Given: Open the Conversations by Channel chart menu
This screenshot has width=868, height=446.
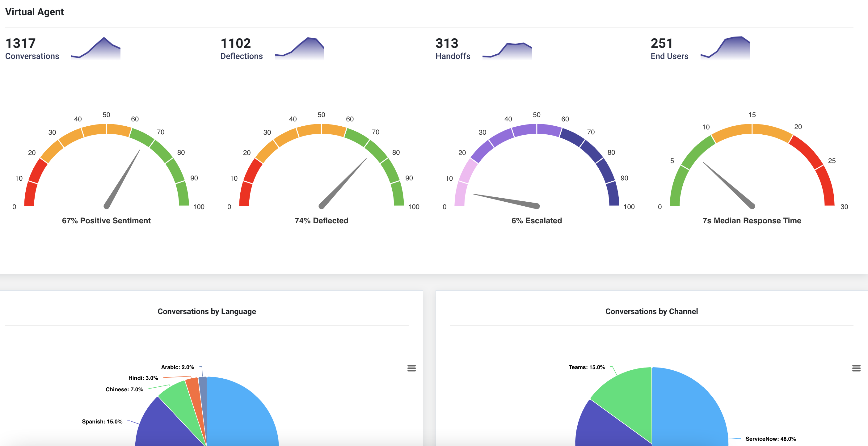Looking at the screenshot, I should [x=856, y=368].
